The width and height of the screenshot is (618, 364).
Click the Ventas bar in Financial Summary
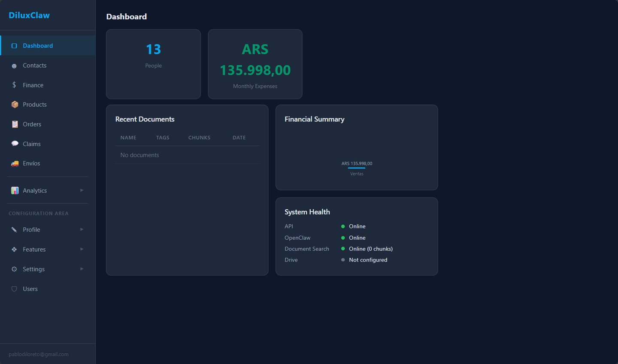(x=357, y=168)
